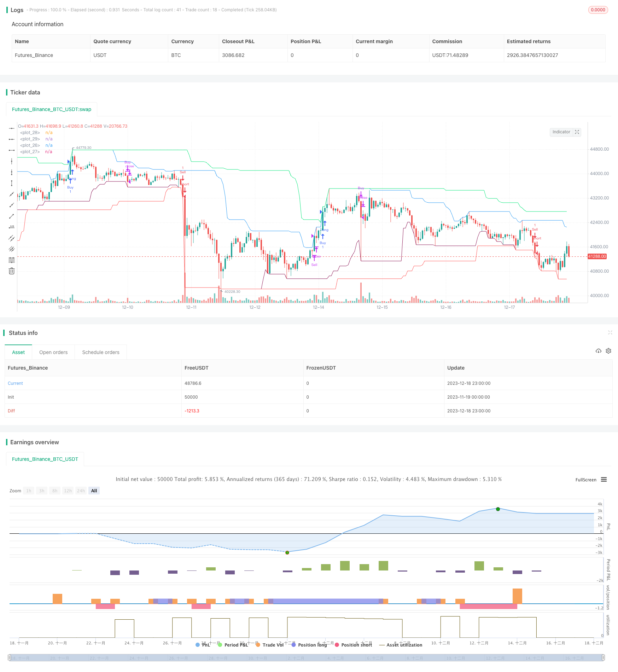Click the Diff row label
618x672 pixels.
click(x=11, y=411)
